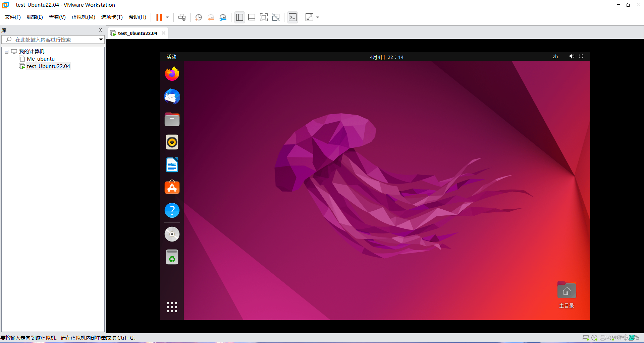The image size is (644, 343).
Task: Open the Ubuntu power menu icon
Action: [581, 56]
